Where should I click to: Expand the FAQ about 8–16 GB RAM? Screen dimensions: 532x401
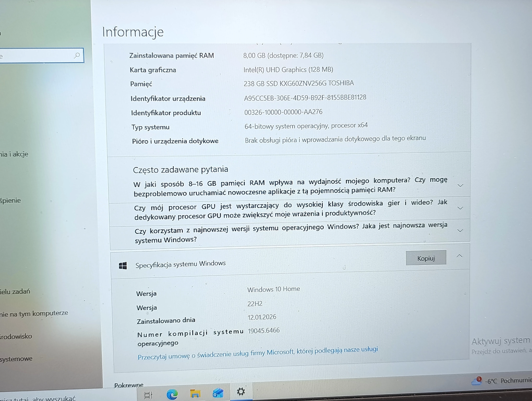click(x=460, y=186)
